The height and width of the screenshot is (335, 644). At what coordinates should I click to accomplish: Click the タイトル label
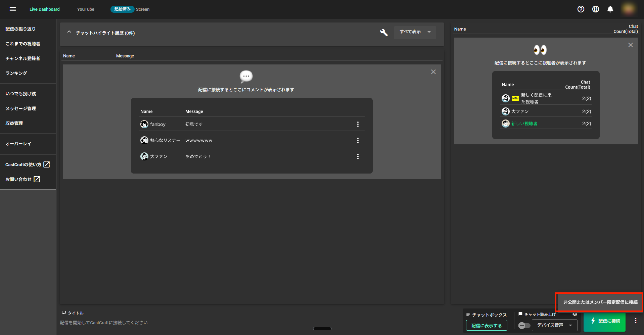click(x=76, y=313)
